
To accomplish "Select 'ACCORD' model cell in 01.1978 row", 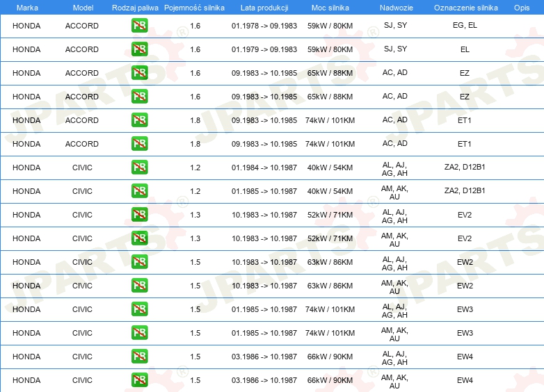I will [x=82, y=26].
